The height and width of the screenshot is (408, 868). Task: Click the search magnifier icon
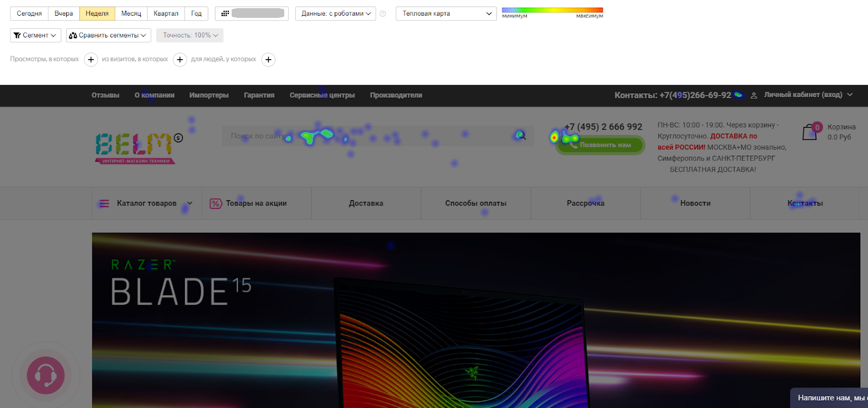(x=521, y=136)
